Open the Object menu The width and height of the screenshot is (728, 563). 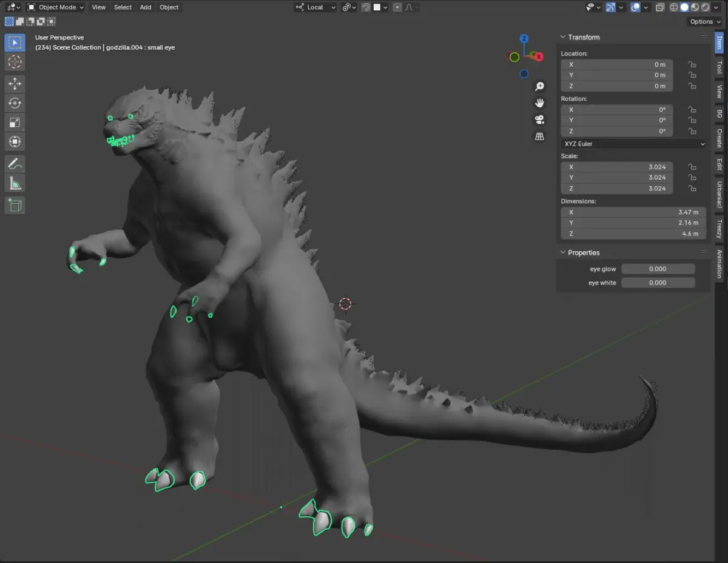pyautogui.click(x=169, y=7)
